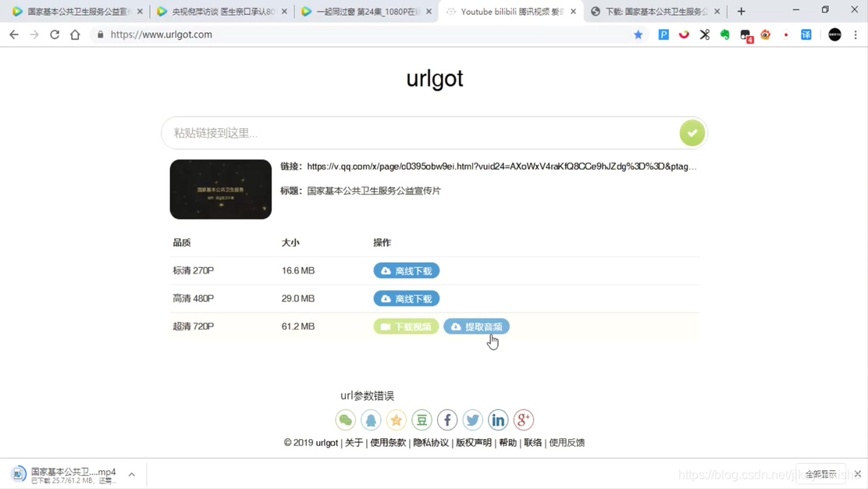The height and width of the screenshot is (489, 868).
Task: Share to Douban
Action: pyautogui.click(x=422, y=419)
